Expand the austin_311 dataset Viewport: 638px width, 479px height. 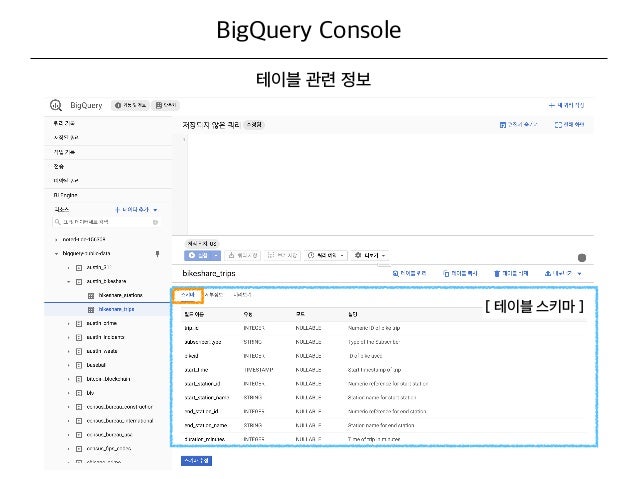(x=68, y=267)
